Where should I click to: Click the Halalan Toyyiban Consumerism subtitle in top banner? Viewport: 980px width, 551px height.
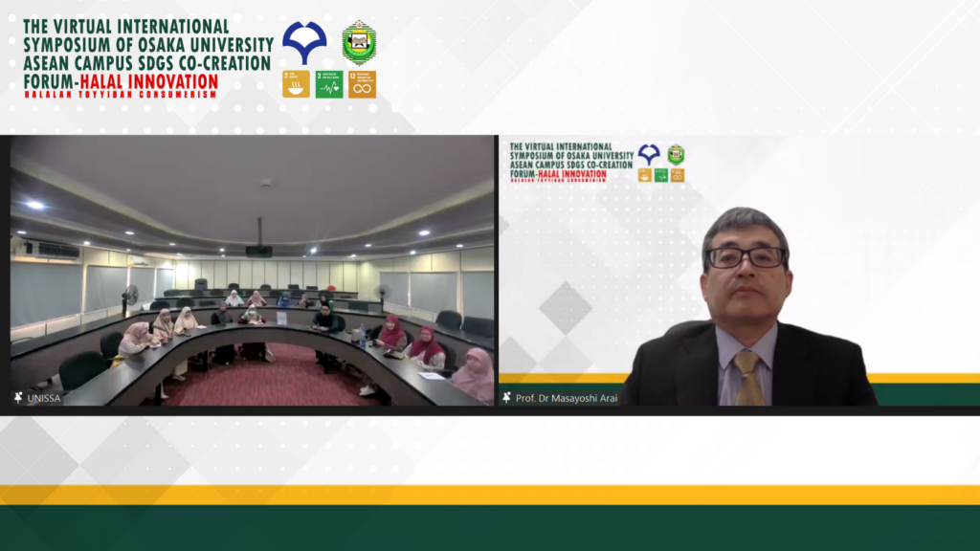[120, 94]
